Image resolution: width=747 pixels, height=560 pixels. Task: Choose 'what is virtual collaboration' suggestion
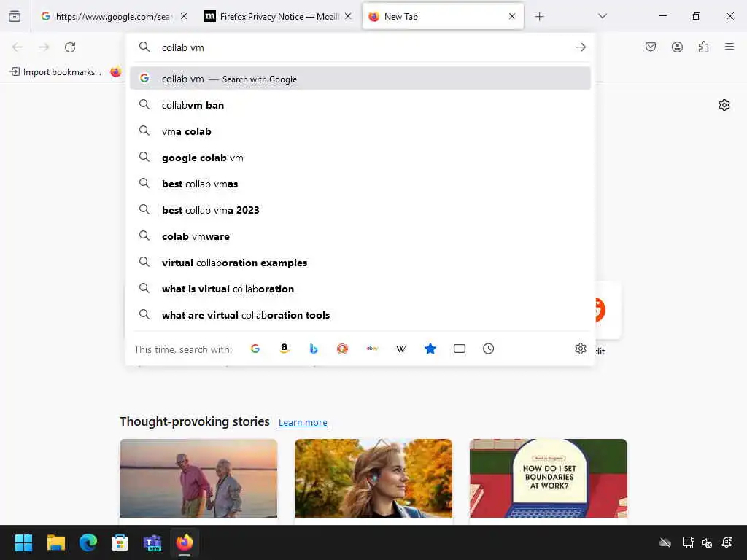[x=360, y=289]
